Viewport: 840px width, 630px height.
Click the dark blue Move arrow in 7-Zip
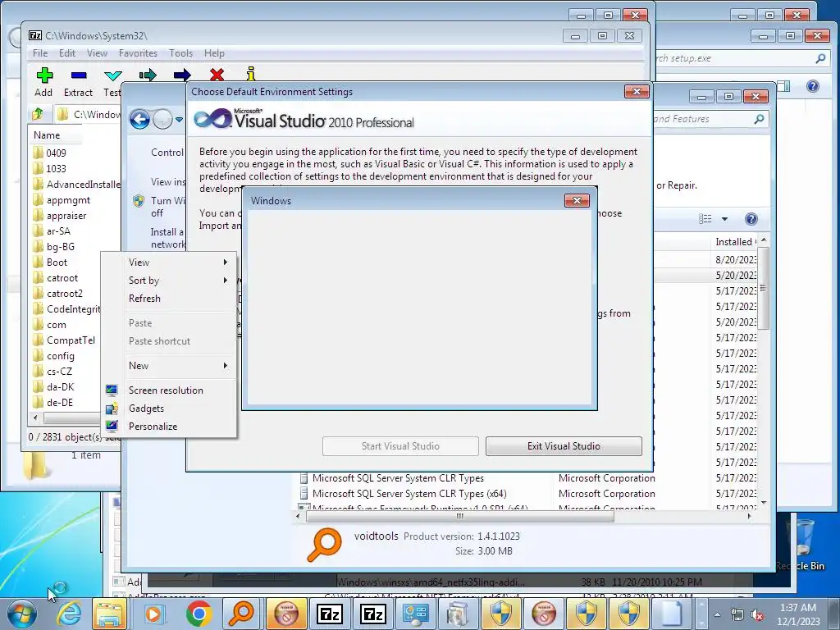coord(182,75)
